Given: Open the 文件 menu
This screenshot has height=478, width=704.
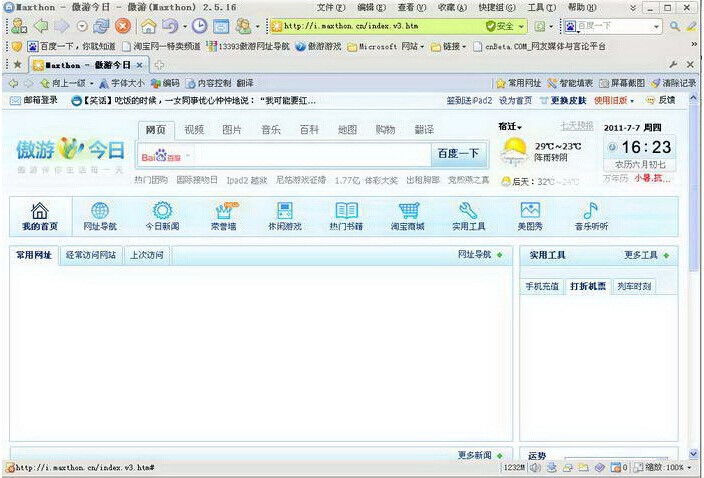Looking at the screenshot, I should [x=331, y=8].
